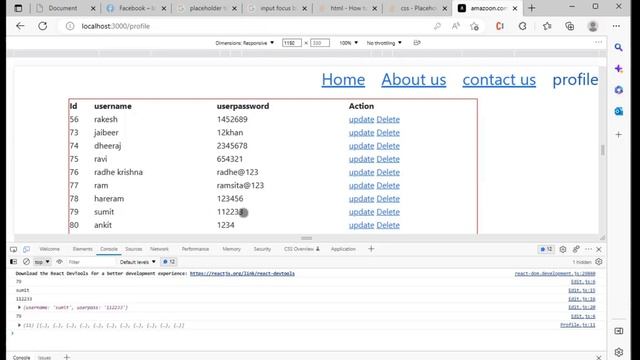Add more tools with DevTools plus

click(x=371, y=249)
